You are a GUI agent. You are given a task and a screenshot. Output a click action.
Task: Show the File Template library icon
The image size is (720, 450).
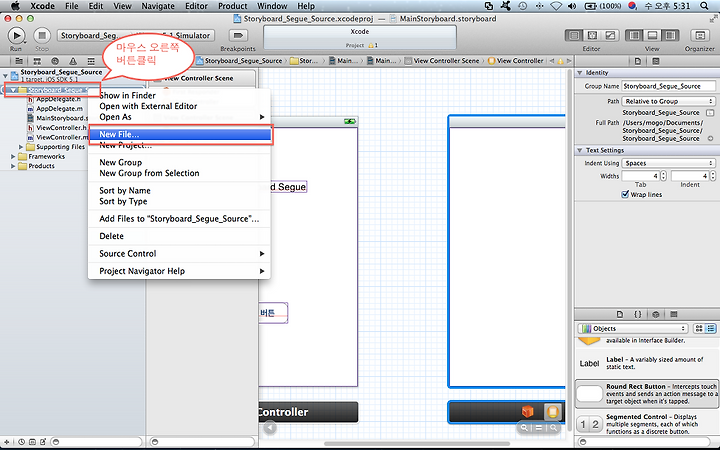620,315
